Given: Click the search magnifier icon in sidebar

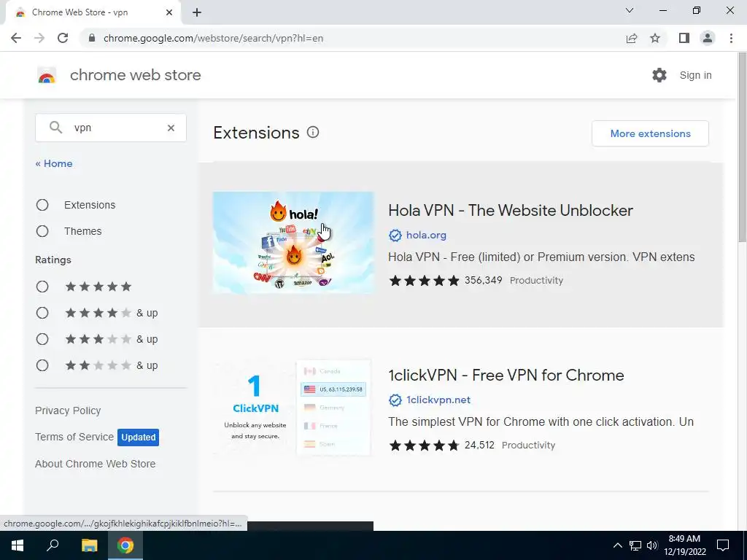Looking at the screenshot, I should pos(55,127).
